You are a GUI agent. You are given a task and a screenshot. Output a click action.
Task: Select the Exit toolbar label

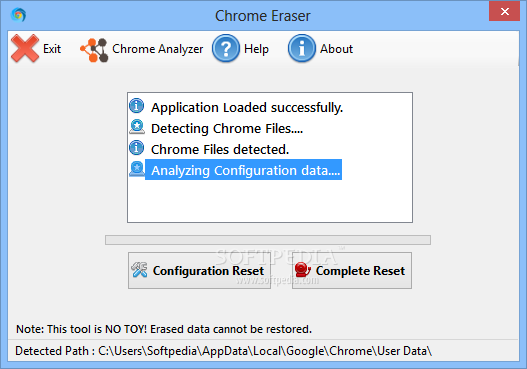click(x=52, y=49)
